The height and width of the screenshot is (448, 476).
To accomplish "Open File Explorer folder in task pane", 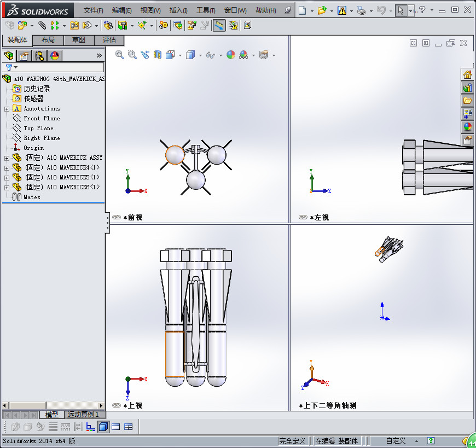I will (x=467, y=101).
